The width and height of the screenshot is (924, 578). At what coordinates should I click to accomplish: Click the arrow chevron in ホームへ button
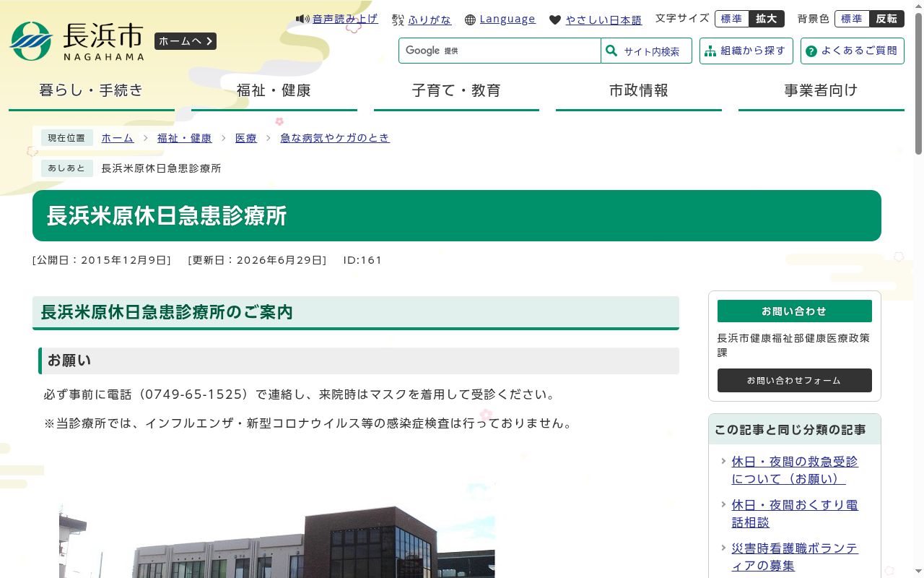click(x=209, y=41)
